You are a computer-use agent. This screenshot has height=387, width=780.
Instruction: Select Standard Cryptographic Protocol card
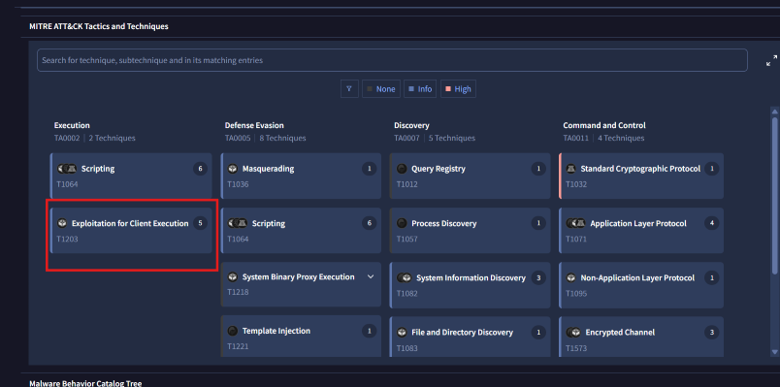641,176
